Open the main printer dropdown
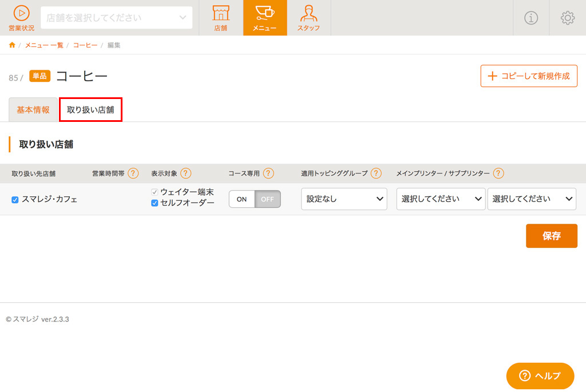This screenshot has width=586, height=392. [441, 199]
